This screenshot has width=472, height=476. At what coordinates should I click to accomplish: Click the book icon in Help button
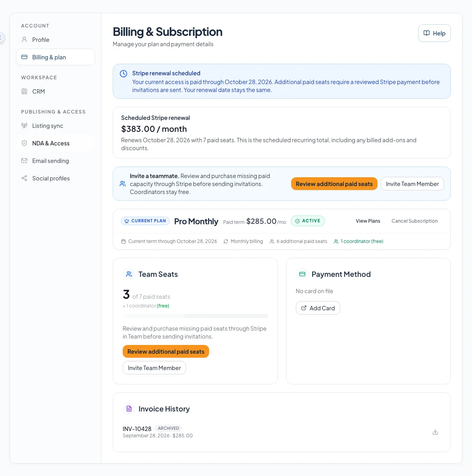tap(427, 33)
